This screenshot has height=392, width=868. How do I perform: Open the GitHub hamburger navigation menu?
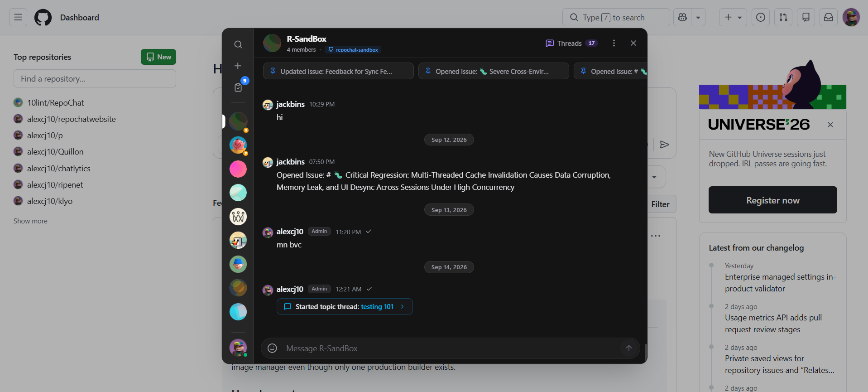[x=18, y=17]
